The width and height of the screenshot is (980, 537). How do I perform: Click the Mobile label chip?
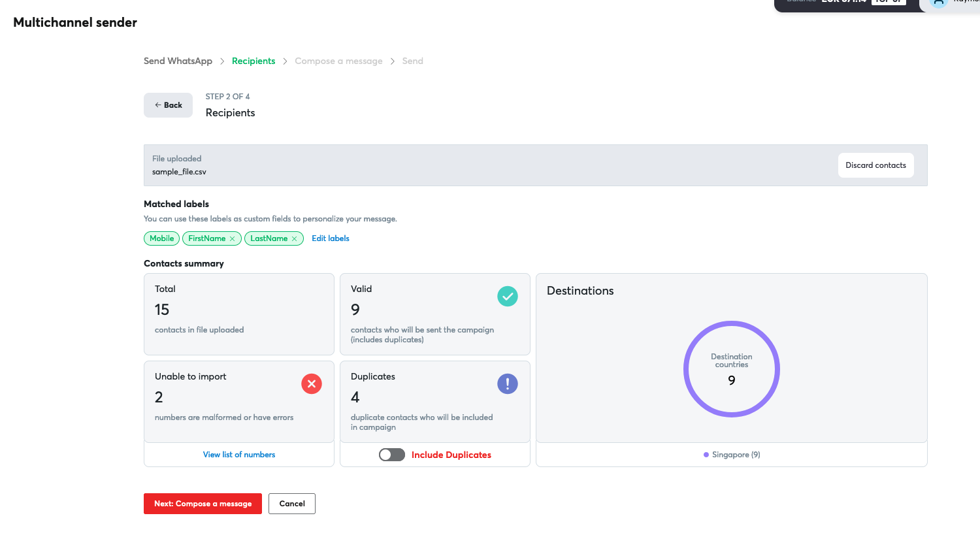pyautogui.click(x=161, y=238)
